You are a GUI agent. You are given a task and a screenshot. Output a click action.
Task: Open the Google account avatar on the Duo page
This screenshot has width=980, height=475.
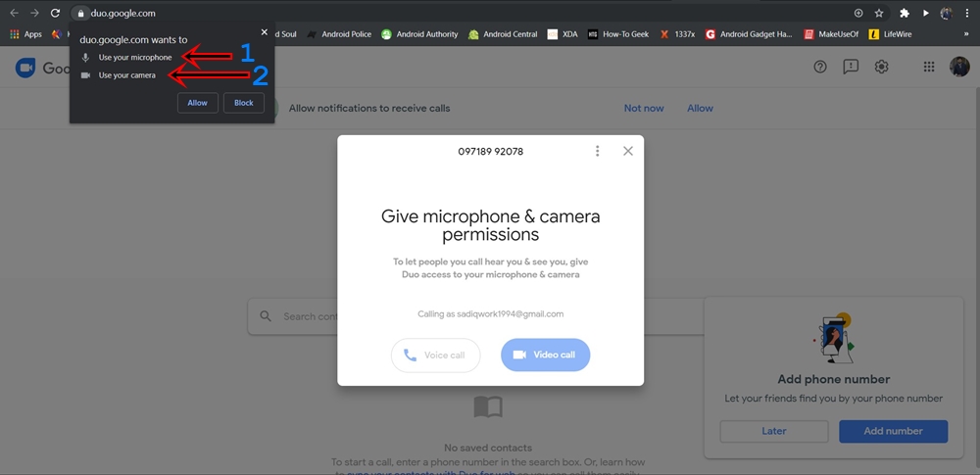[959, 67]
